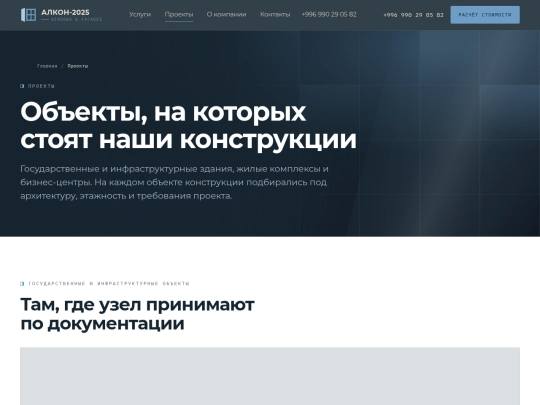Click the Проекты breadcrumb item
The image size is (540, 405).
pyautogui.click(x=78, y=66)
